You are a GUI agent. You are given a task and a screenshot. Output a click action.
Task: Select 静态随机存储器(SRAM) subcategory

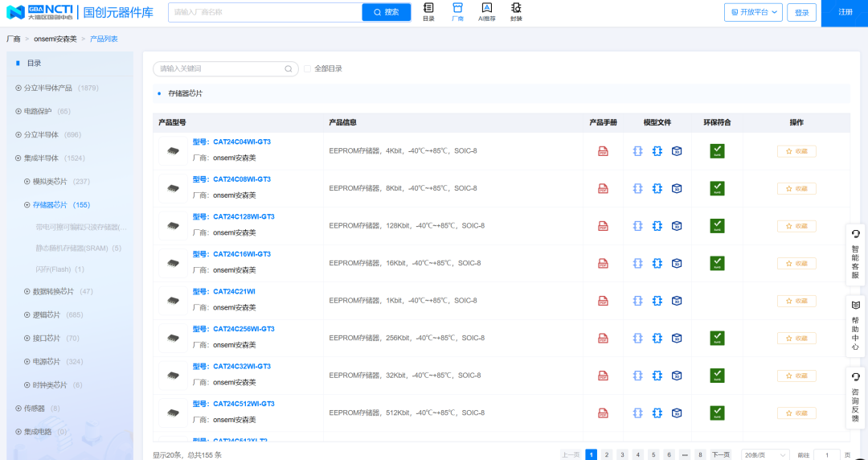click(78, 248)
